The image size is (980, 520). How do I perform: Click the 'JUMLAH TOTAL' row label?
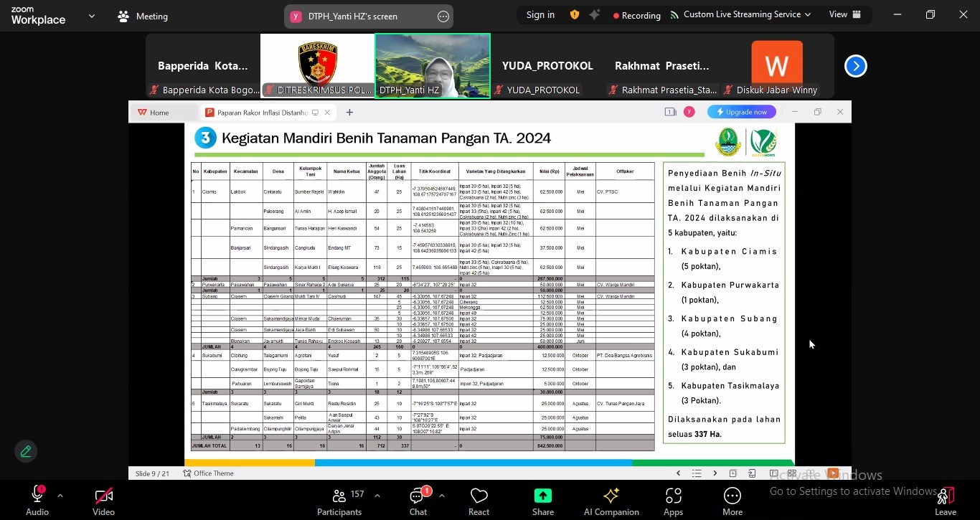pyautogui.click(x=209, y=445)
